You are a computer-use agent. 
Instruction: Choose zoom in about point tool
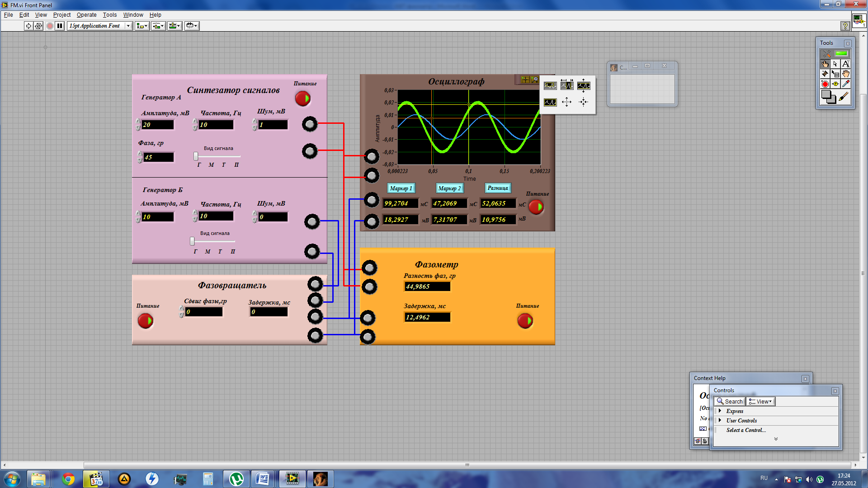(567, 103)
